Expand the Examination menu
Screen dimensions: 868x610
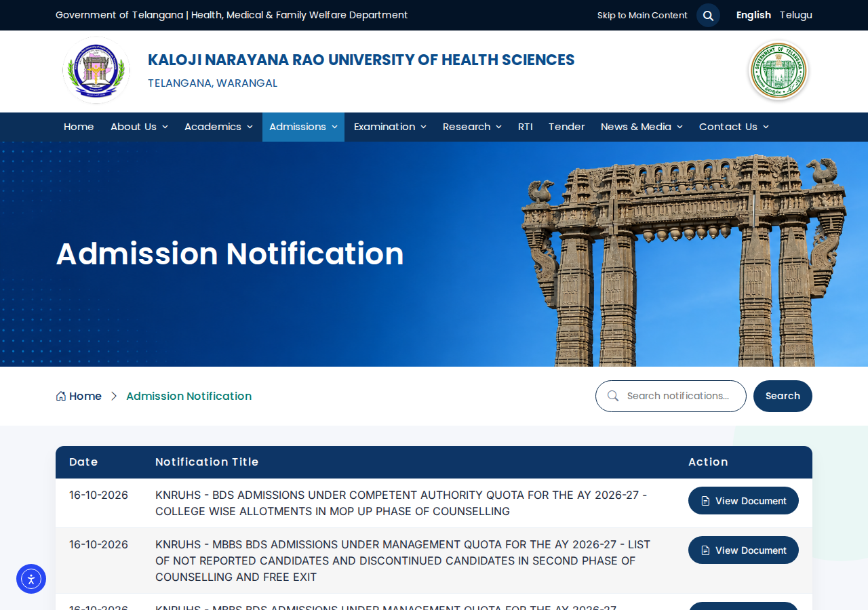(x=390, y=127)
